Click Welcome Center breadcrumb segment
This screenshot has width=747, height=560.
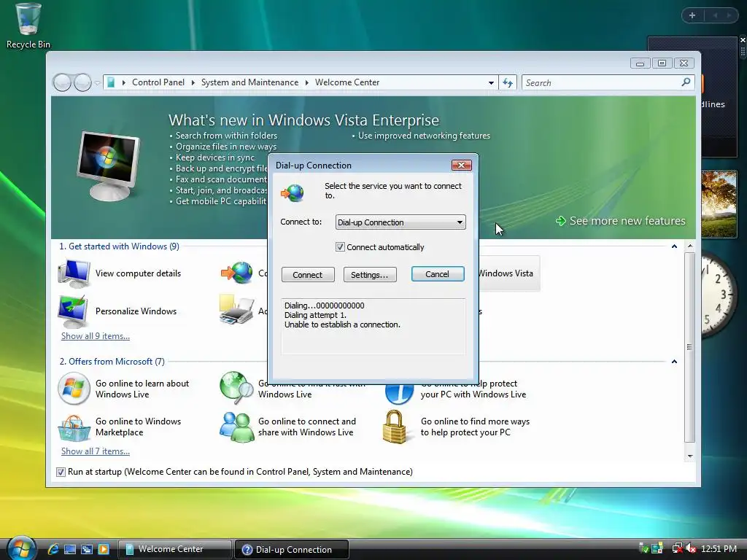click(x=347, y=82)
